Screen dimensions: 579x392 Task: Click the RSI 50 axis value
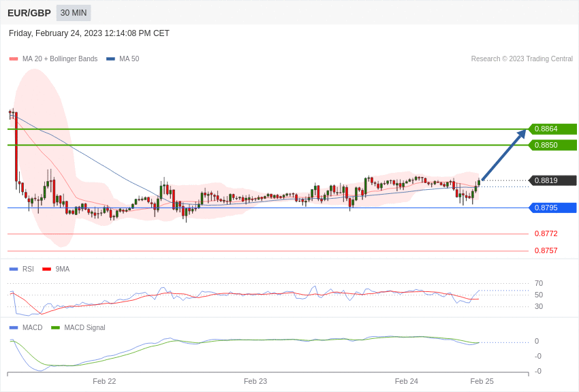tap(539, 295)
